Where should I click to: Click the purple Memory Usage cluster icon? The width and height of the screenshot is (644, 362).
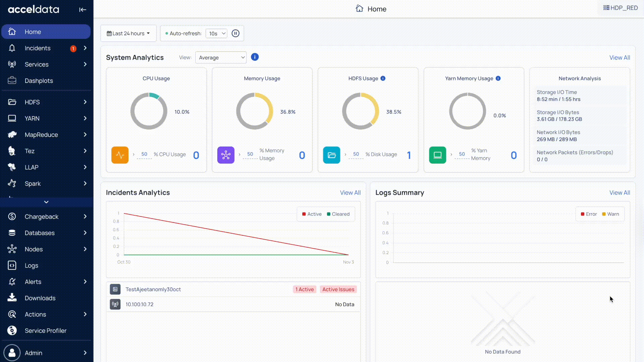[x=226, y=155]
